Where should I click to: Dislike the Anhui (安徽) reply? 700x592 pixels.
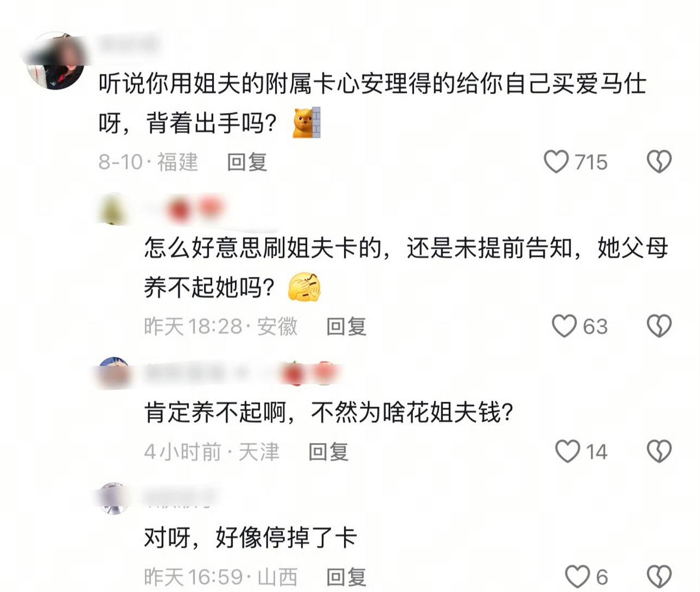point(659,326)
